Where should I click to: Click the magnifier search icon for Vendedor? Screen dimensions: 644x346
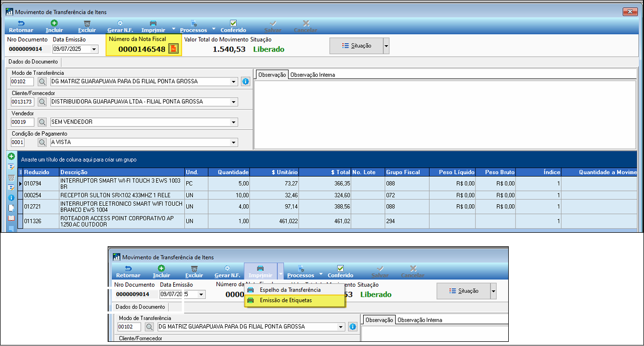click(42, 122)
